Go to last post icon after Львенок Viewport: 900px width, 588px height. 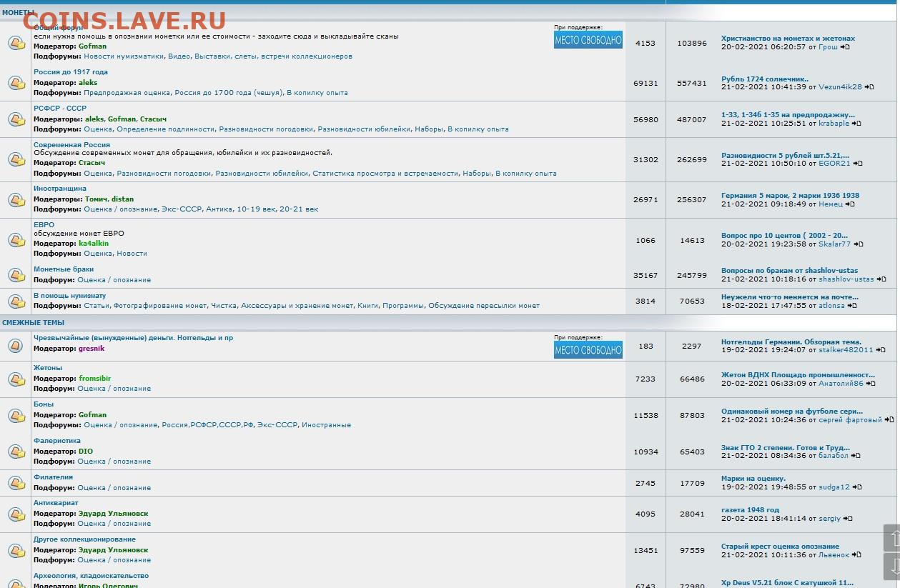point(857,555)
